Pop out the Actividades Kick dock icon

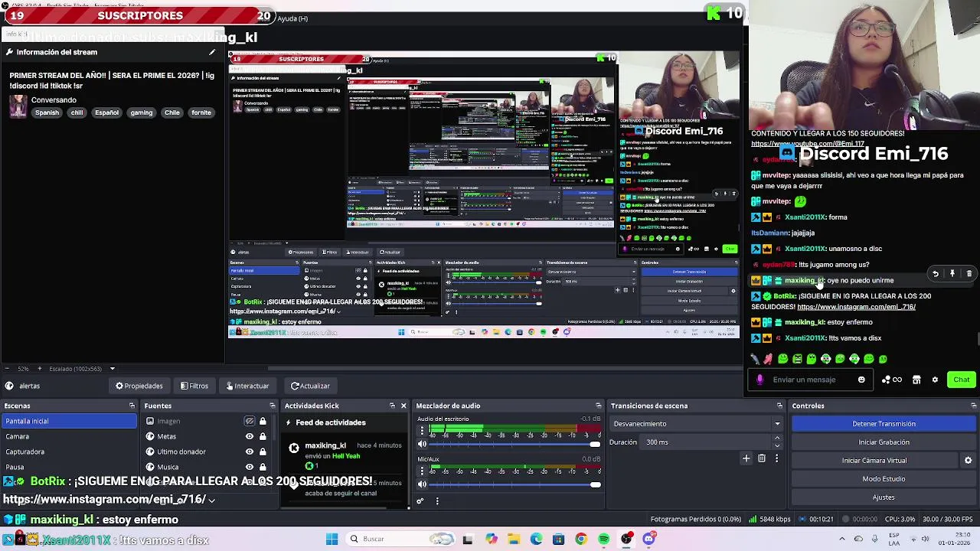pyautogui.click(x=392, y=406)
